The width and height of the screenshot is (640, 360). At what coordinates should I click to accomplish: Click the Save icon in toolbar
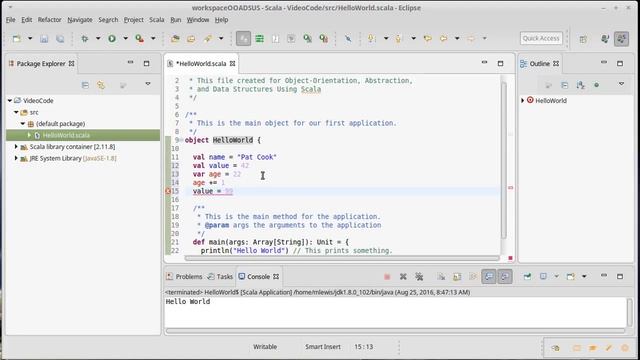tap(44, 39)
